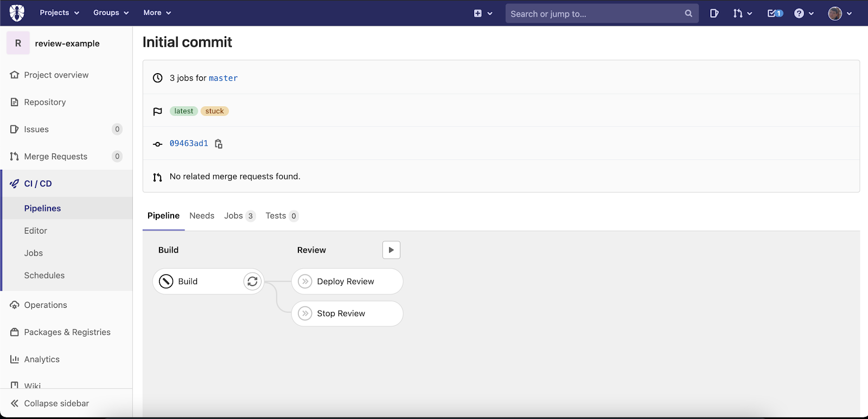Open the Deploy Review job

point(346,281)
